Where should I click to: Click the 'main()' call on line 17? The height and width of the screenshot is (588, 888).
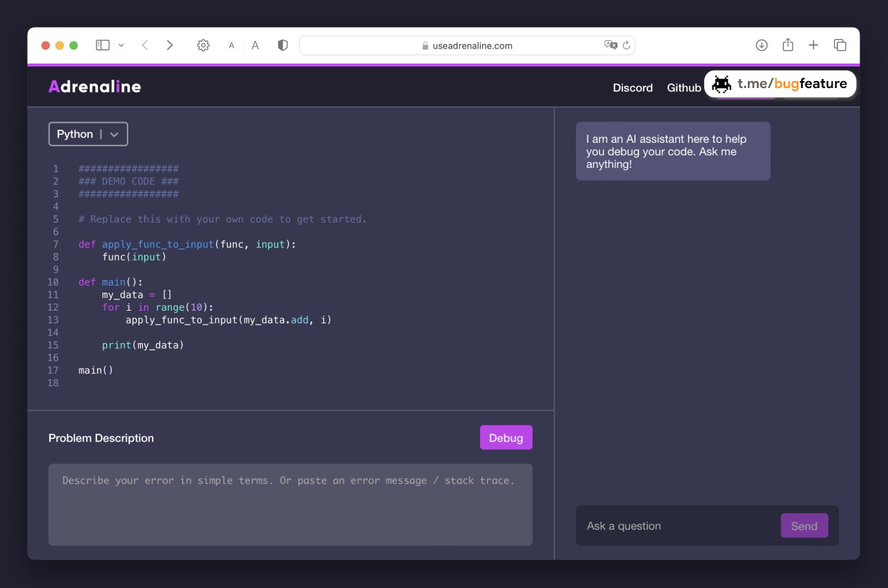(x=96, y=370)
